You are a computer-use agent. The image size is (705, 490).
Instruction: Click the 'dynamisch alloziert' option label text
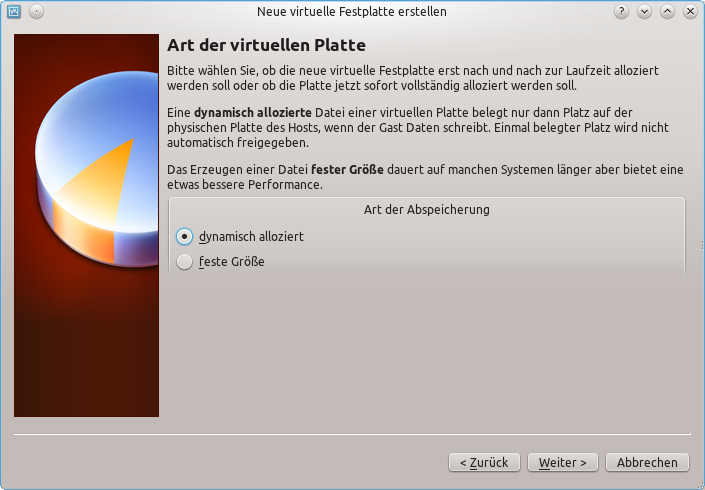[x=251, y=237]
